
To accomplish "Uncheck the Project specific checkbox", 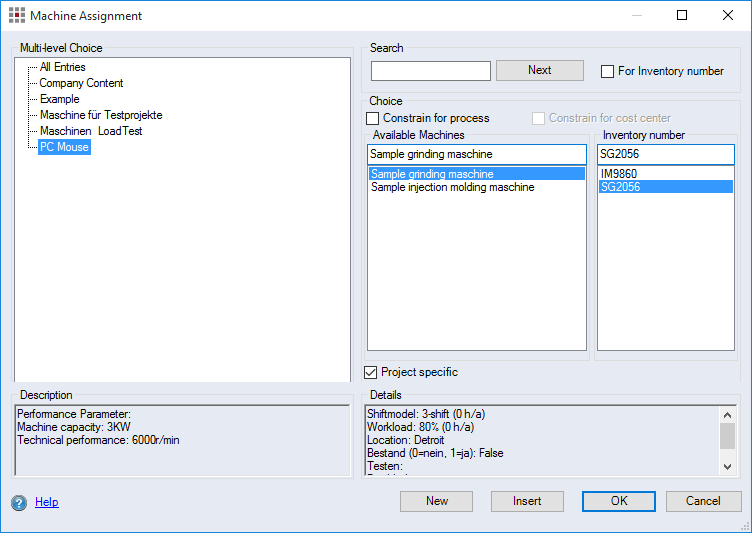I will click(371, 372).
